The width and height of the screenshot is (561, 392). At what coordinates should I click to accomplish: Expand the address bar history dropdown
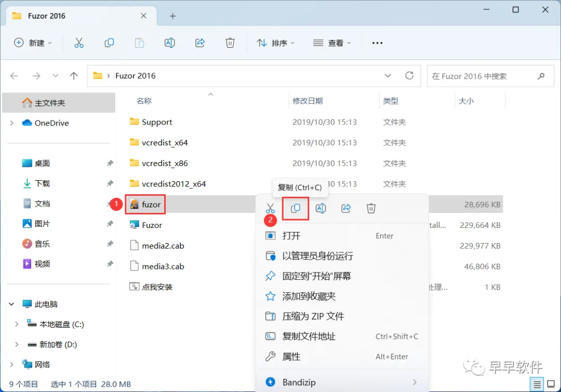(388, 75)
